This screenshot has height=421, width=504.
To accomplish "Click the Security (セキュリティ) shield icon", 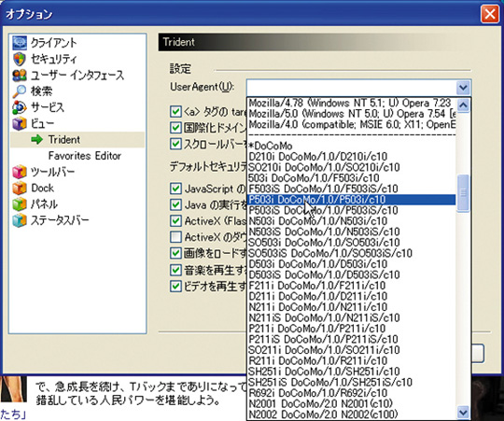I will pos(20,59).
